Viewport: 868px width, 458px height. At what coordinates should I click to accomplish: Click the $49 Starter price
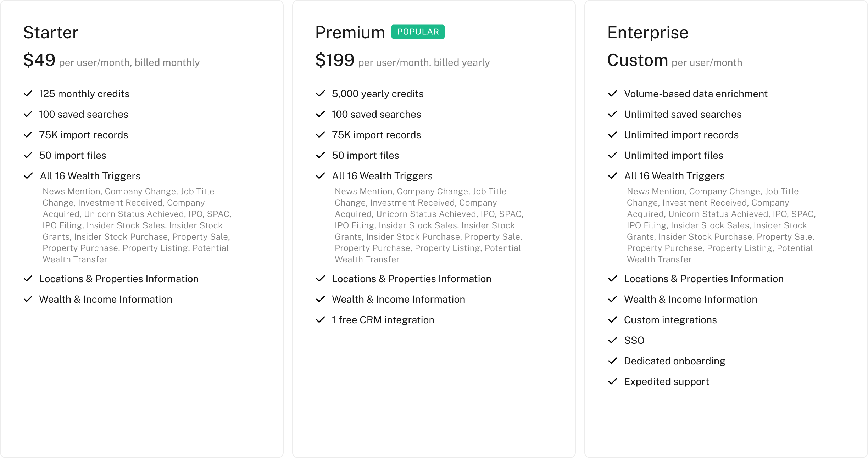pos(39,60)
